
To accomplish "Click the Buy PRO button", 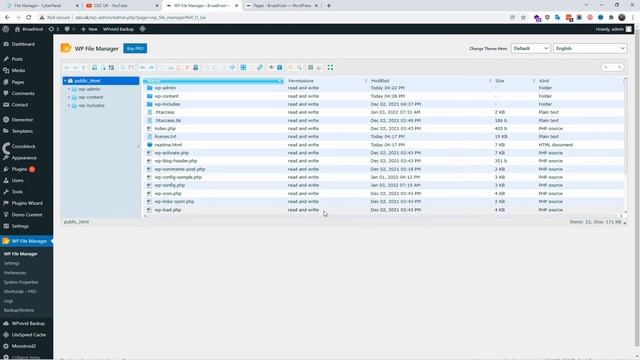I will pyautogui.click(x=135, y=49).
